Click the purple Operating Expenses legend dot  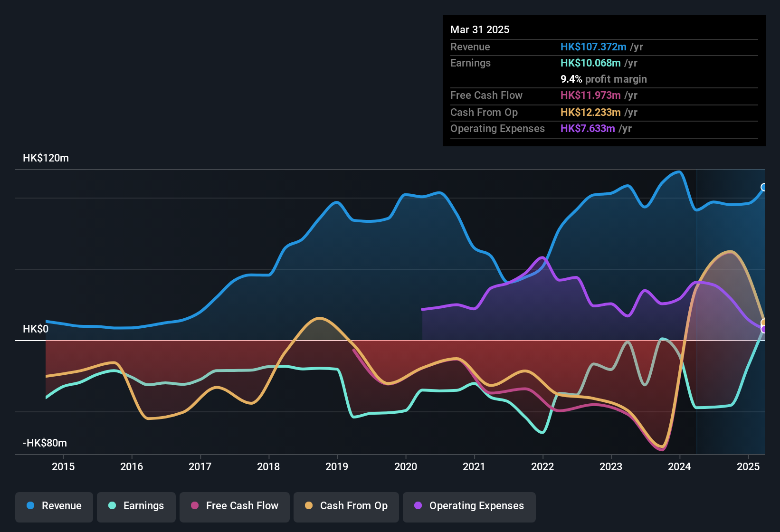tap(418, 505)
